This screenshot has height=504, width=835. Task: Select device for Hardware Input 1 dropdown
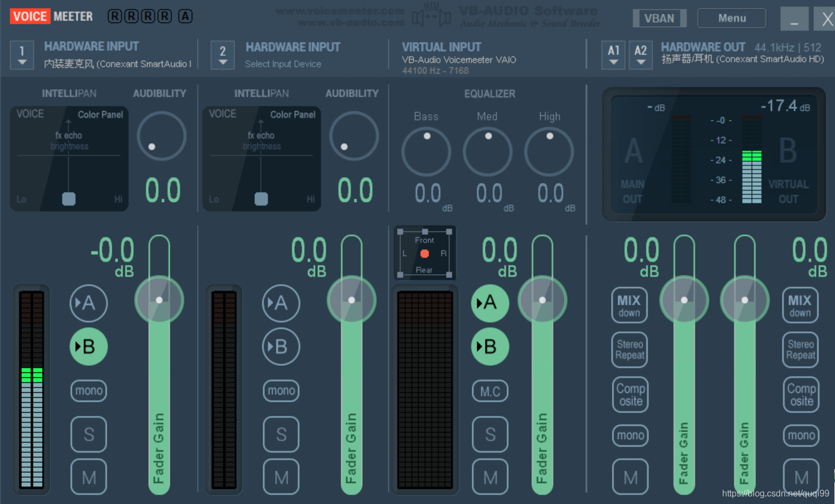coord(22,55)
